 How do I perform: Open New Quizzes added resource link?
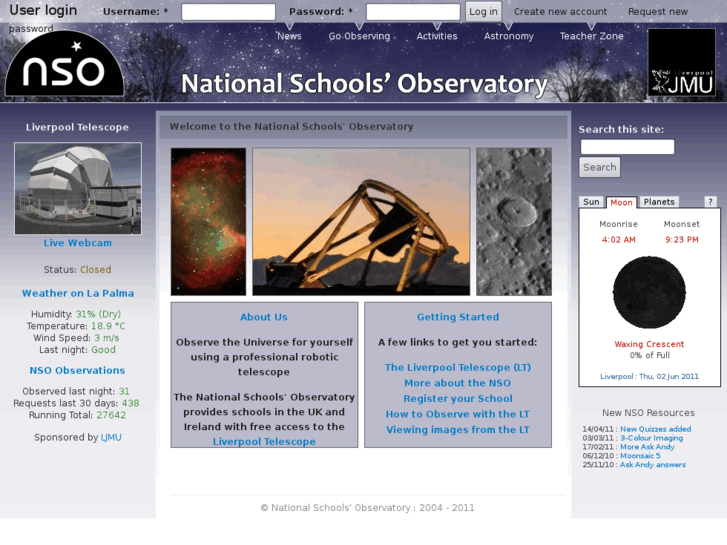pyautogui.click(x=656, y=429)
